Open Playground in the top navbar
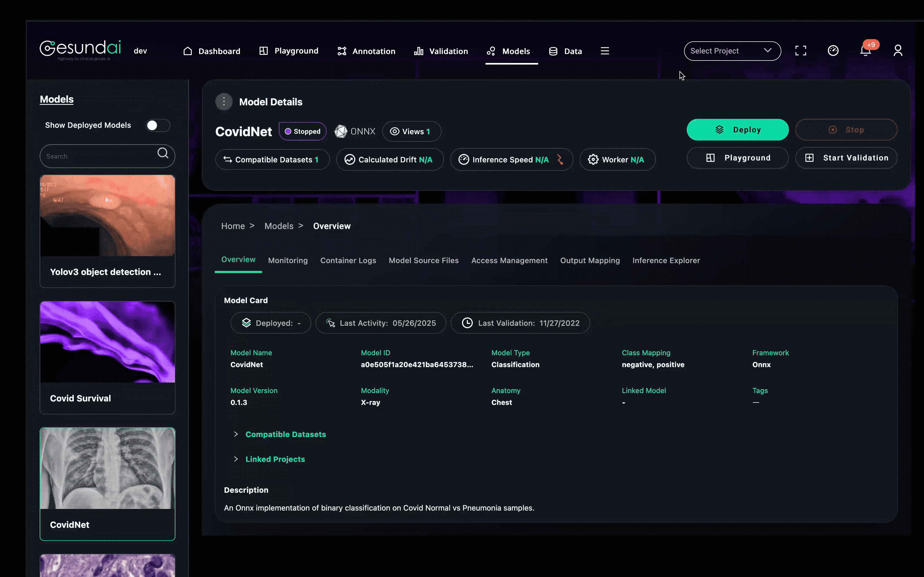This screenshot has width=924, height=577. [289, 51]
